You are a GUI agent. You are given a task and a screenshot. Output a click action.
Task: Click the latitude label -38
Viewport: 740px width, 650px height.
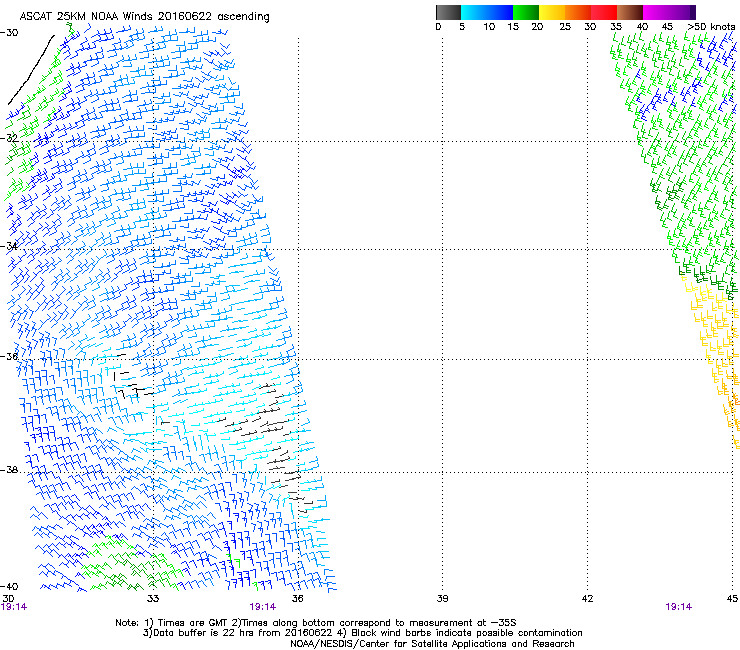9,470
